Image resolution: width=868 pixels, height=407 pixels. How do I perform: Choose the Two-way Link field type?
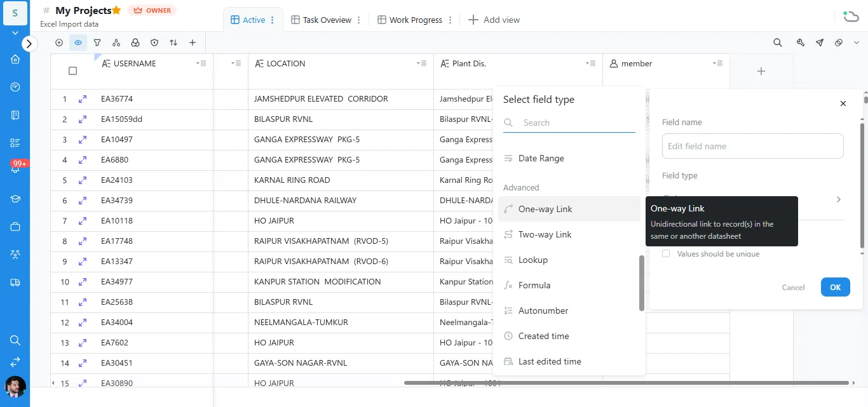coord(569,234)
